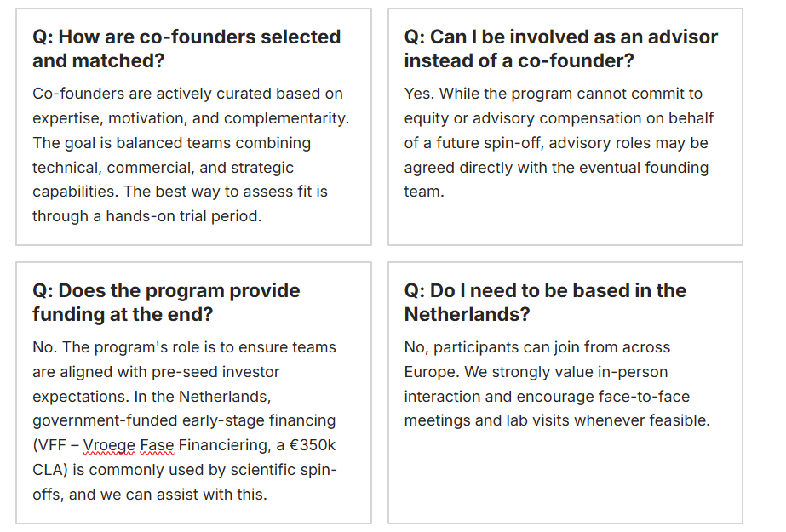This screenshot has height=532, width=786.
Task: Click "Netherlands?" in the location question heading
Action: [467, 314]
